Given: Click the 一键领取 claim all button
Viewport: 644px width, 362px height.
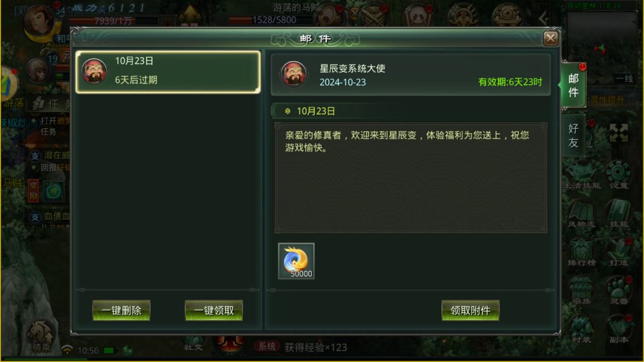Looking at the screenshot, I should tap(213, 310).
